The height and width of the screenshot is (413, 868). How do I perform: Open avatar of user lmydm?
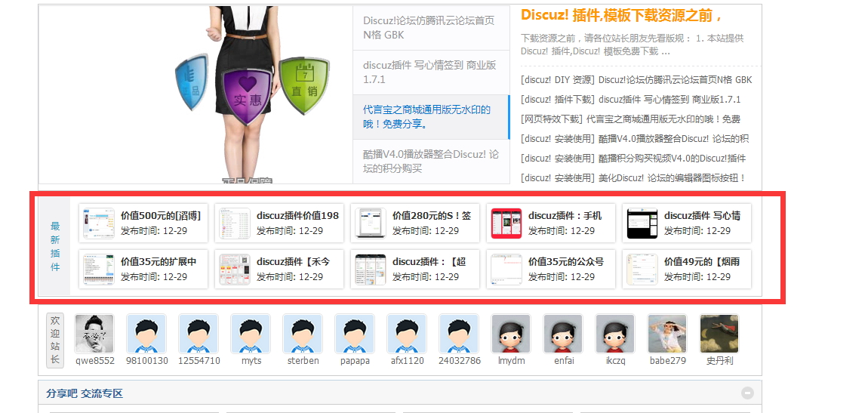point(511,334)
